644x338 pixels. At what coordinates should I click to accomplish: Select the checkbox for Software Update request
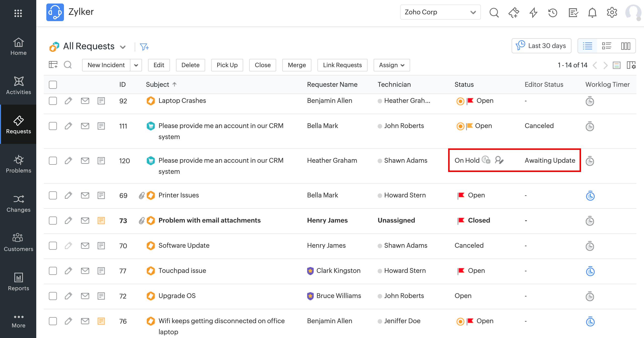53,246
